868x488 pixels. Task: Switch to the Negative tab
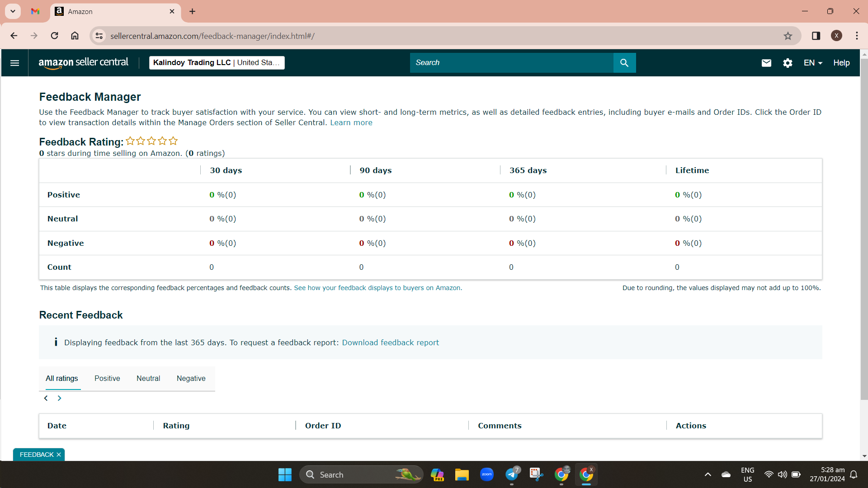coord(191,379)
